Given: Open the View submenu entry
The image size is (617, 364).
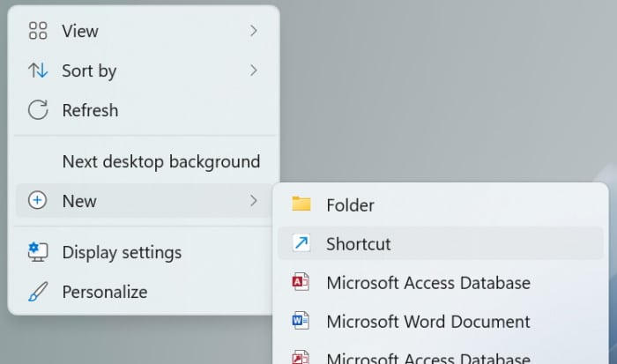Looking at the screenshot, I should click(x=144, y=31).
